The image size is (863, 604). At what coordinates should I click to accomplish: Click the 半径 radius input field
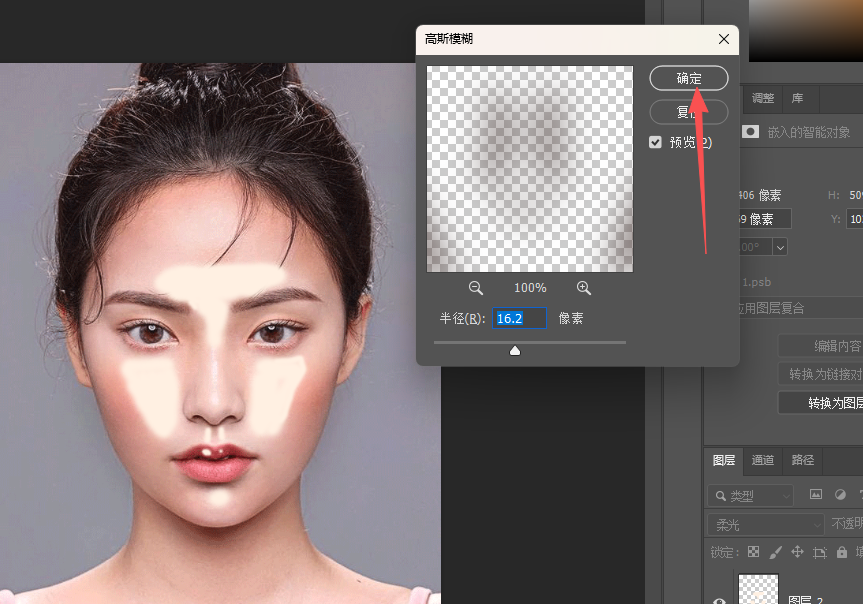pyautogui.click(x=519, y=318)
